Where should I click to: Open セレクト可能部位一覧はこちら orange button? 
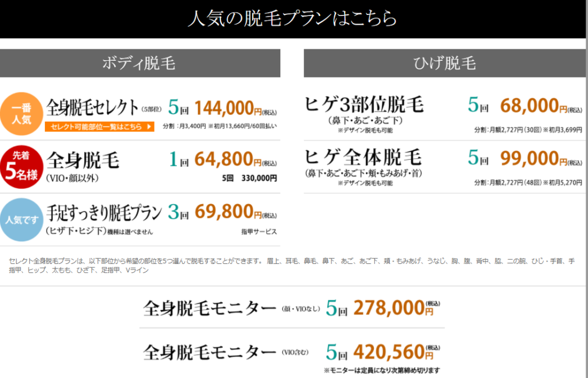[x=99, y=127]
